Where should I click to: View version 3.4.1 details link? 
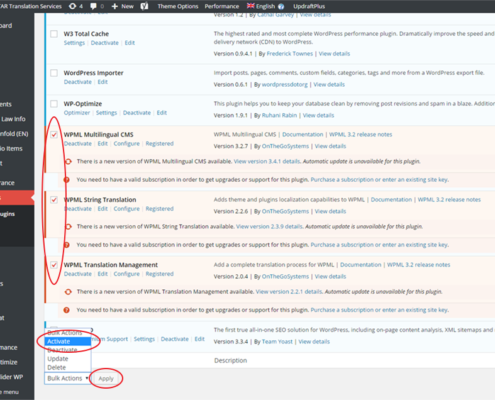pyautogui.click(x=267, y=161)
